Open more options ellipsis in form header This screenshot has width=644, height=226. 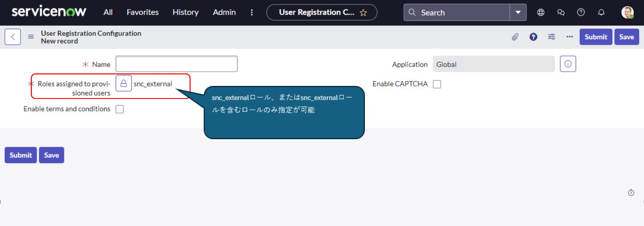coord(569,37)
